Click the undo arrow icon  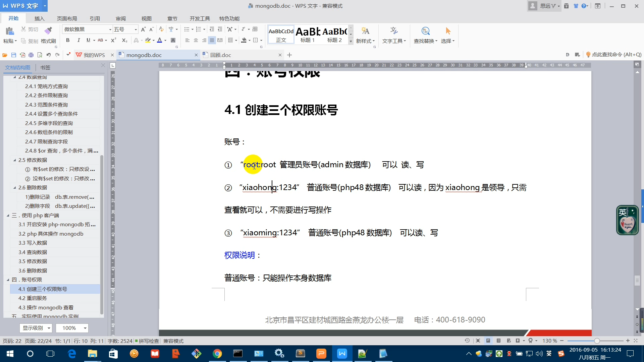[x=49, y=55]
